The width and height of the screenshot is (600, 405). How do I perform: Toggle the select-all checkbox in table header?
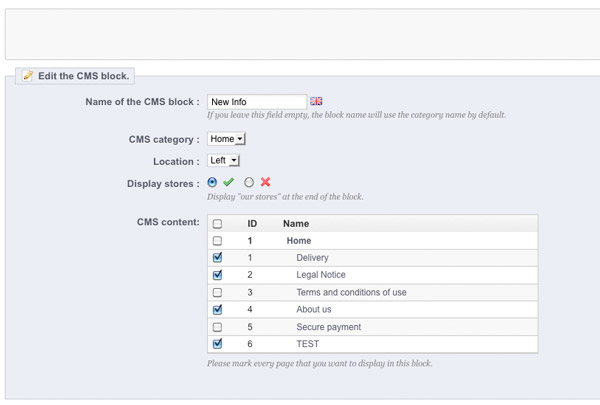(217, 224)
